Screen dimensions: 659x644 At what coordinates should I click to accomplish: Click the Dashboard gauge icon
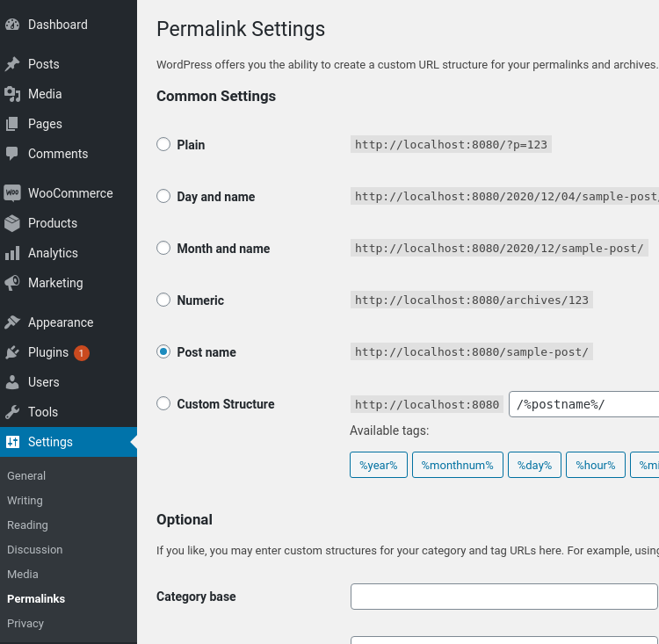pyautogui.click(x=12, y=25)
